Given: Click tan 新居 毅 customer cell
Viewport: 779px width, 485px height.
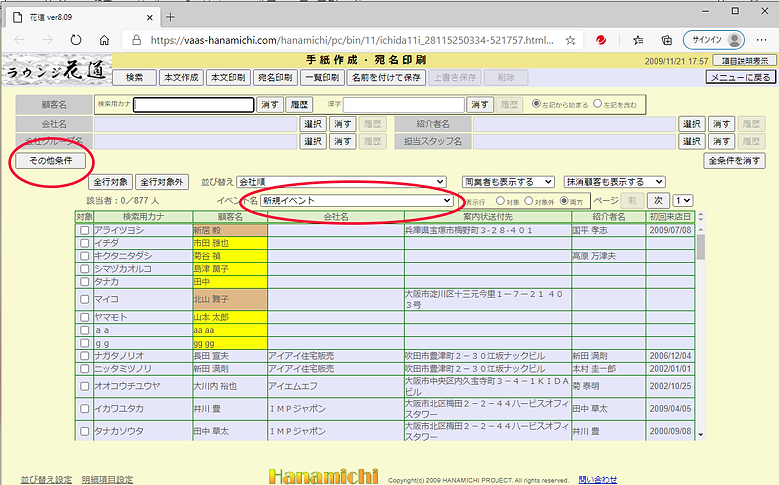Looking at the screenshot, I should [x=230, y=231].
